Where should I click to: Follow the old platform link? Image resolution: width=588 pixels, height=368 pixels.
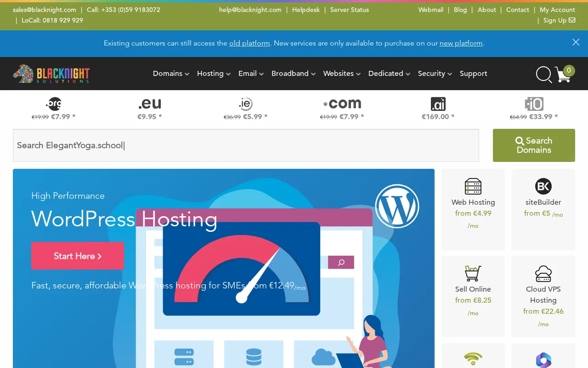pos(249,43)
